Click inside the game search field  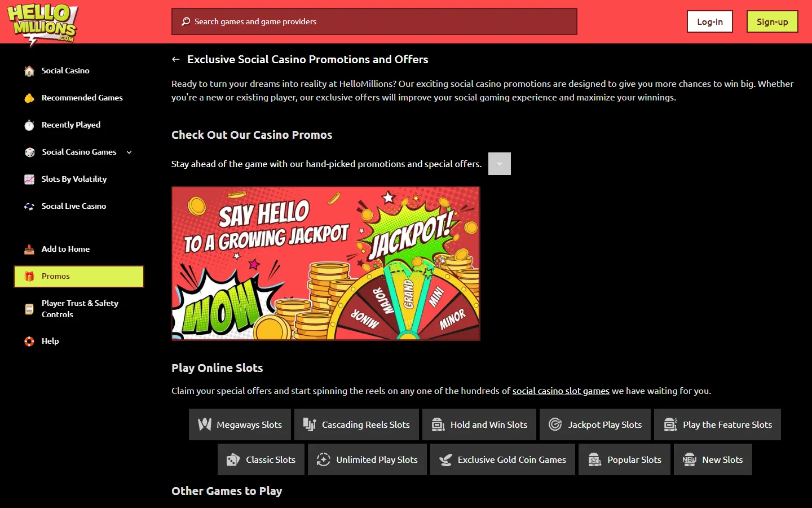pos(374,21)
